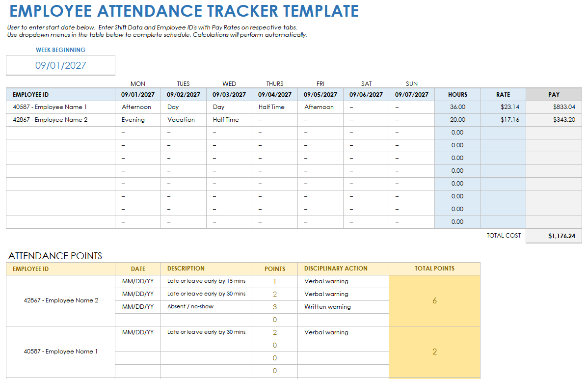Select the Rate cell showing $23.14
588x379 pixels.
tap(503, 107)
